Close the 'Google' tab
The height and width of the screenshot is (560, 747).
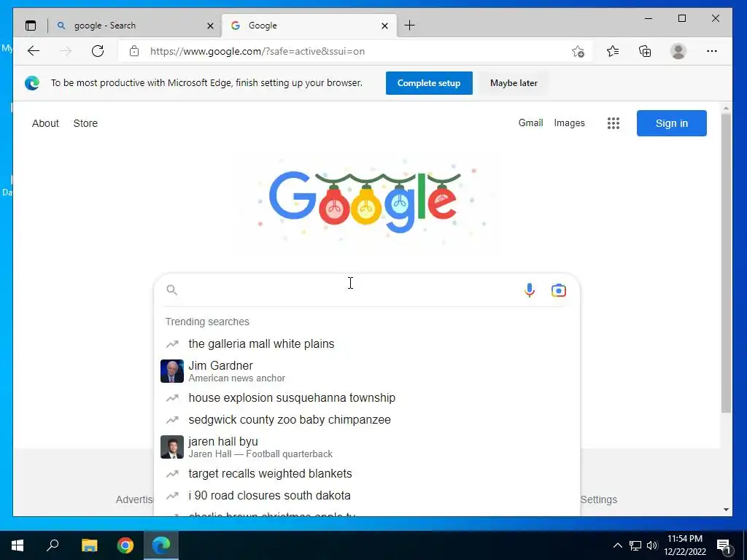click(x=384, y=26)
